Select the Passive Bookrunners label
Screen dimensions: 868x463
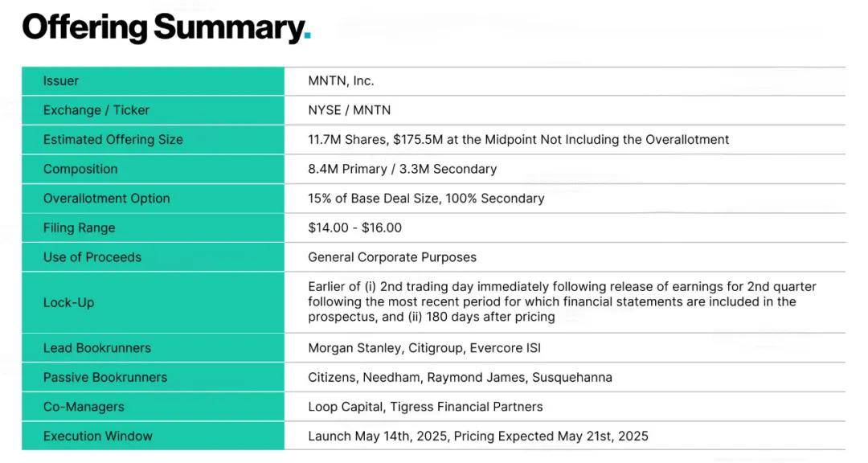105,377
